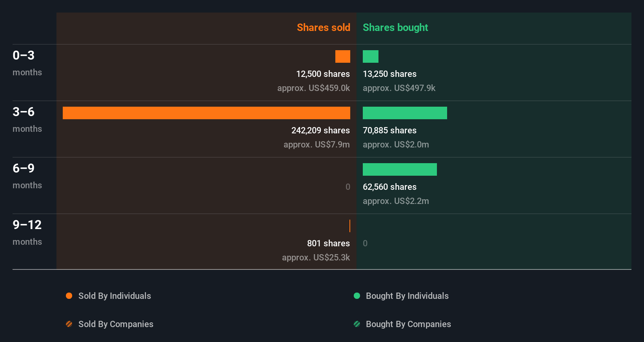Click the long orange 3–6 months sold bar
644x342 pixels.
point(206,113)
